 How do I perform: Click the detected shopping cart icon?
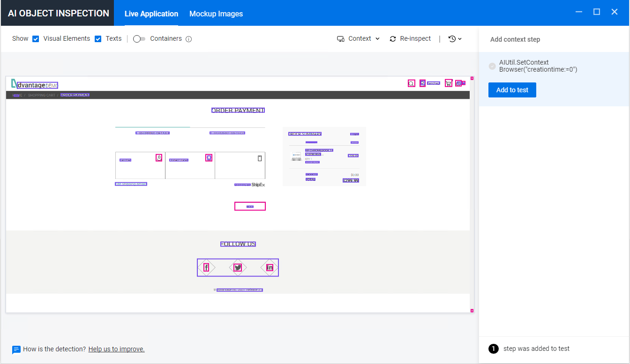coord(449,83)
